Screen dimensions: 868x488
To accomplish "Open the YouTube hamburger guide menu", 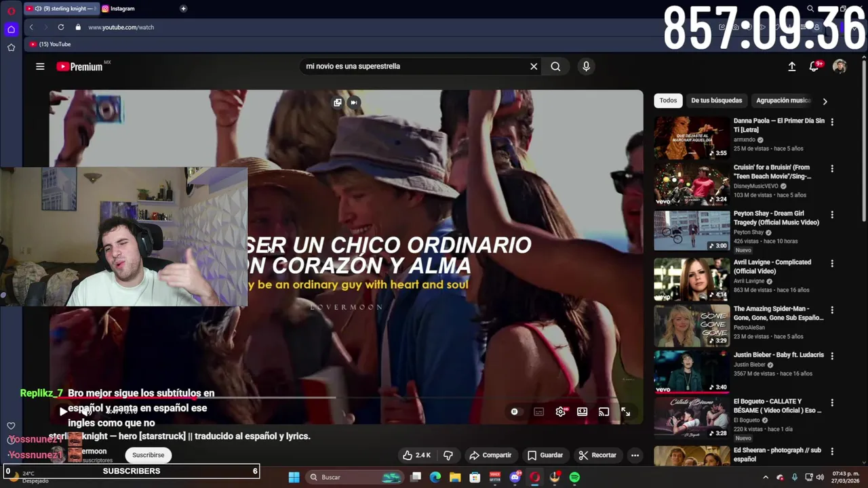I will [40, 66].
